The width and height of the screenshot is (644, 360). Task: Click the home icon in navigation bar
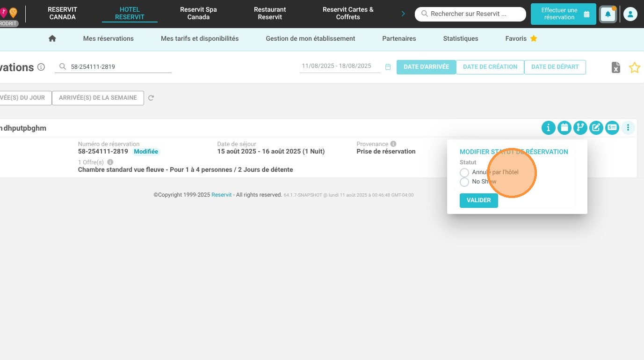[x=52, y=38]
